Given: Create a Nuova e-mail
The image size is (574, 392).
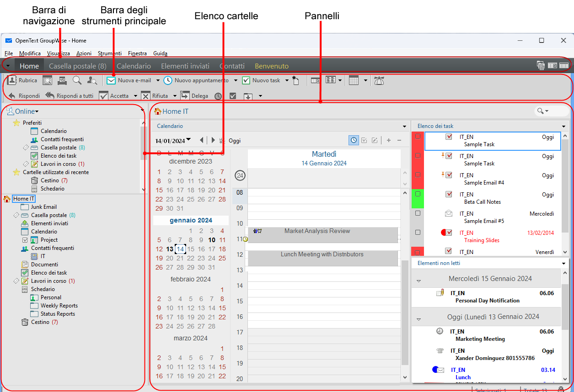Looking at the screenshot, I should (x=129, y=80).
